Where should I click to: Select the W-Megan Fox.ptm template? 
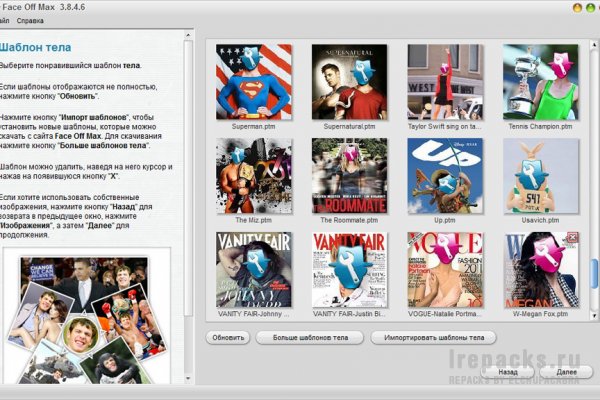coord(541,269)
